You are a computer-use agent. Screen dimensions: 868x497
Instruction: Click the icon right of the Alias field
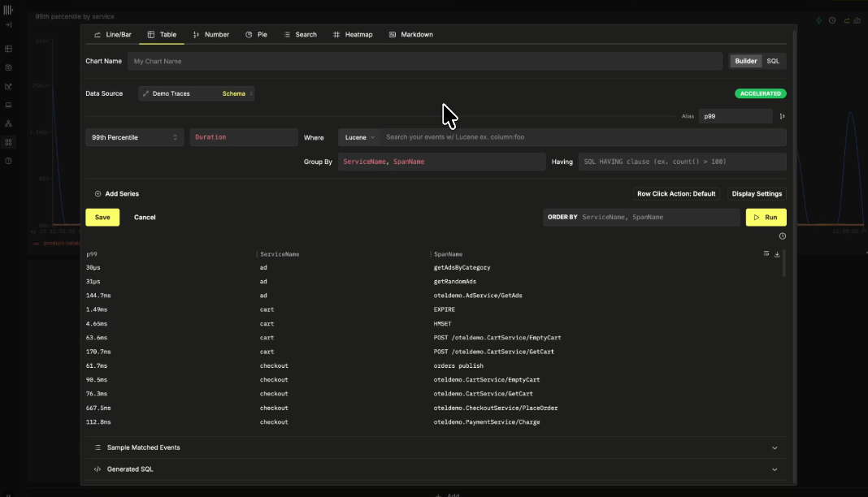[782, 116]
